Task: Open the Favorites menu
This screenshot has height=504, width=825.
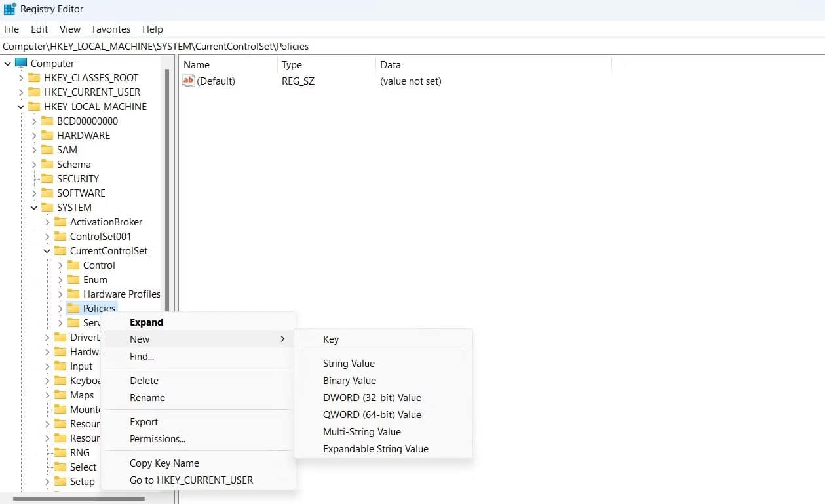Action: [111, 29]
